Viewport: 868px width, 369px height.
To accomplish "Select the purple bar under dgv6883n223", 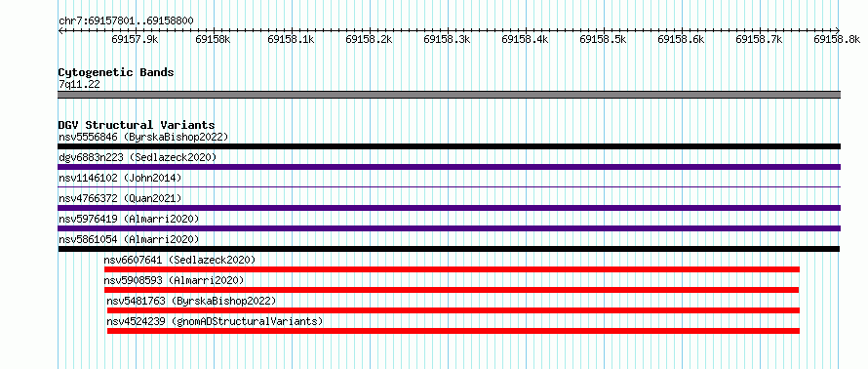I will (450, 167).
